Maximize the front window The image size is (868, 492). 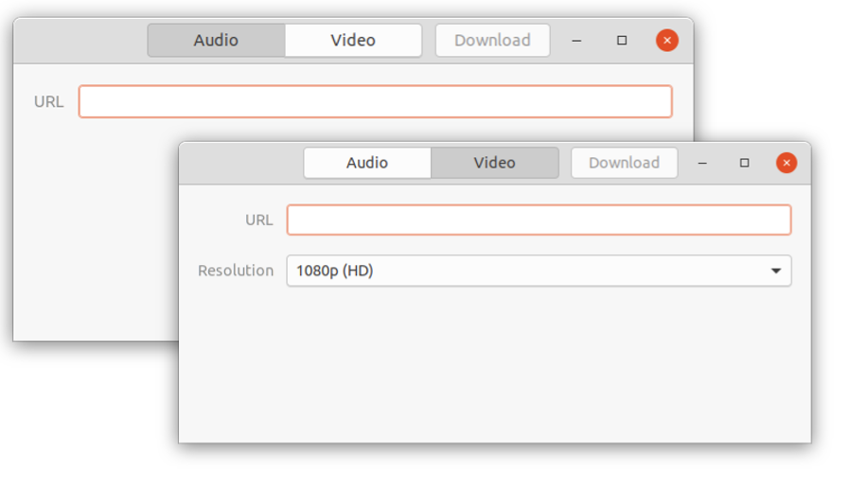pos(745,163)
